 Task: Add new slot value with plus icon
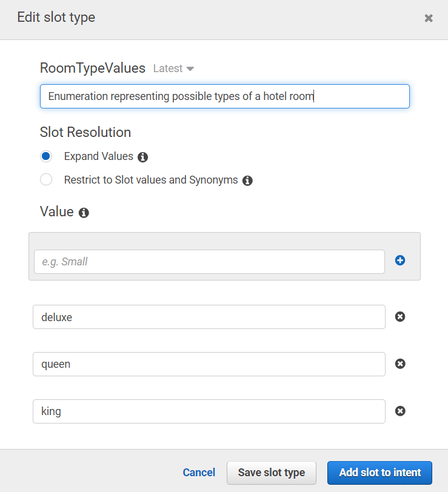[x=400, y=260]
